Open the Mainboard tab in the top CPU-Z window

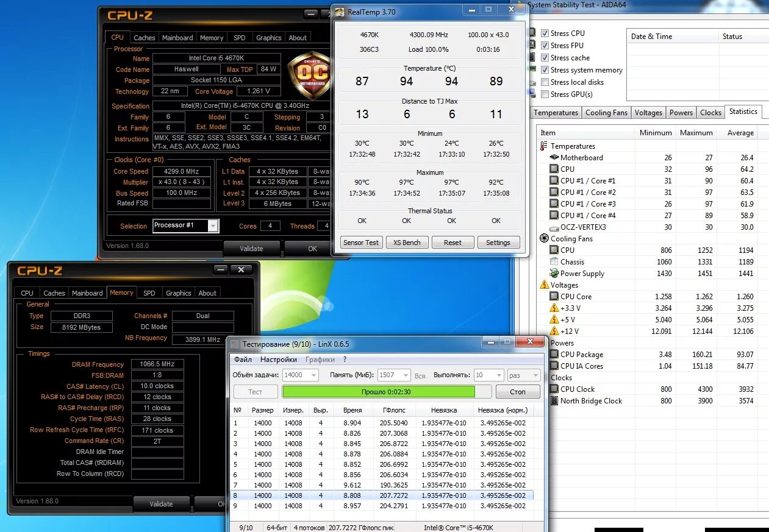(x=177, y=38)
